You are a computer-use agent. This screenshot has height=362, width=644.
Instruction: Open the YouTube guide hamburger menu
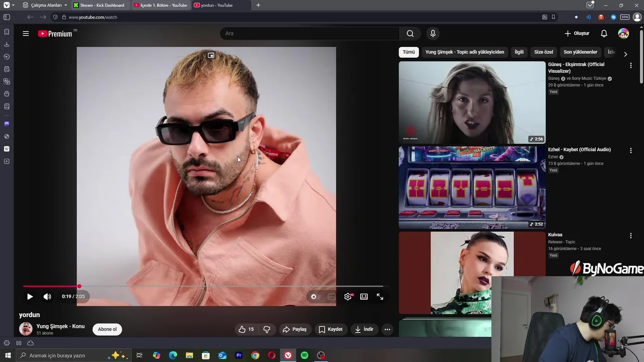pyautogui.click(x=26, y=34)
